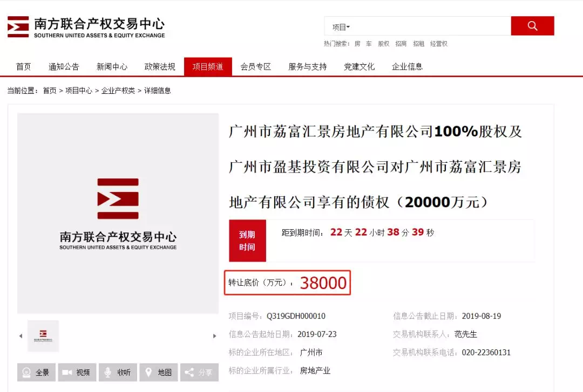The image size is (583, 392).
Task: Open the 收听 audio button
Action: coord(118,372)
